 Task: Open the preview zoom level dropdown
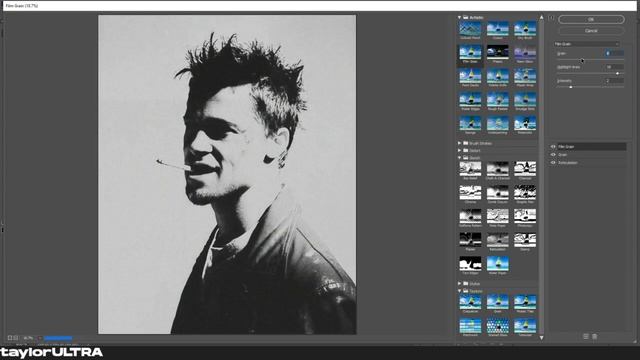point(40,338)
